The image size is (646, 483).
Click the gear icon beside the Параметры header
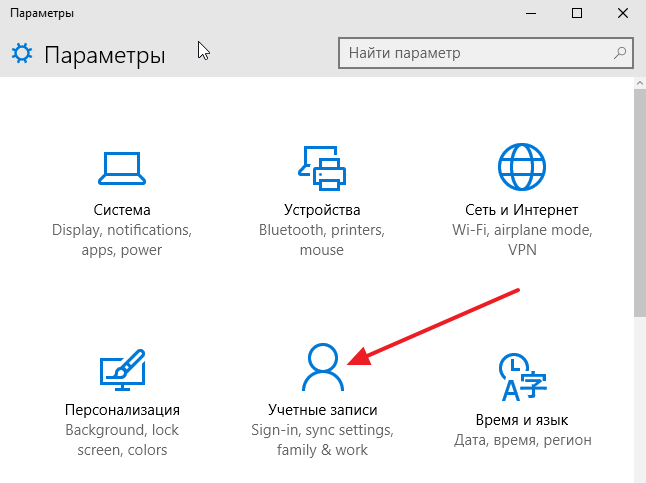[x=22, y=54]
